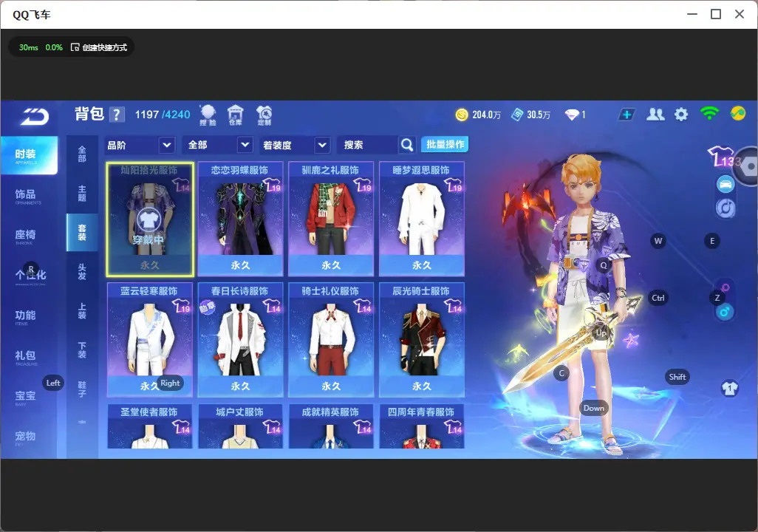This screenshot has width=758, height=532.
Task: Switch to the 鞋子 sub-category
Action: pyautogui.click(x=82, y=389)
